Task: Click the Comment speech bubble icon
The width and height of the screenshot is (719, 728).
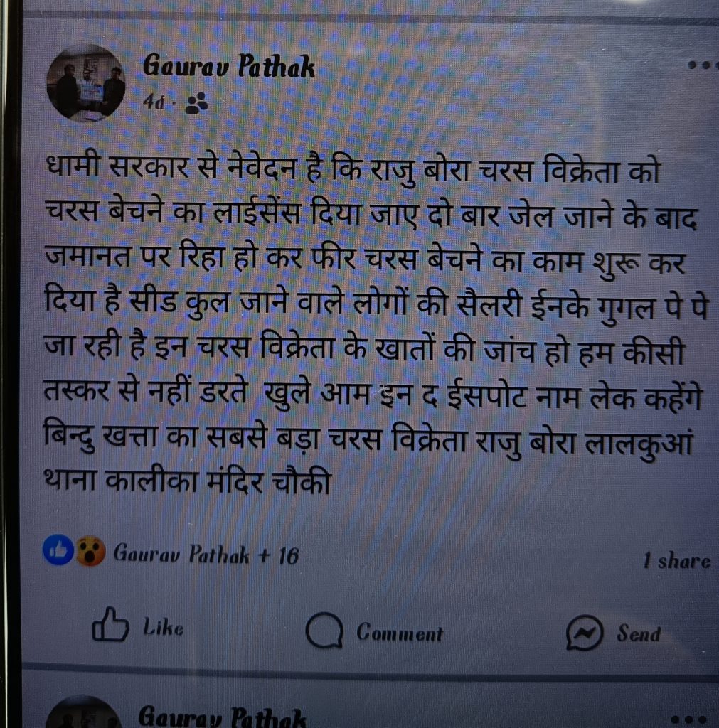Action: tap(324, 631)
